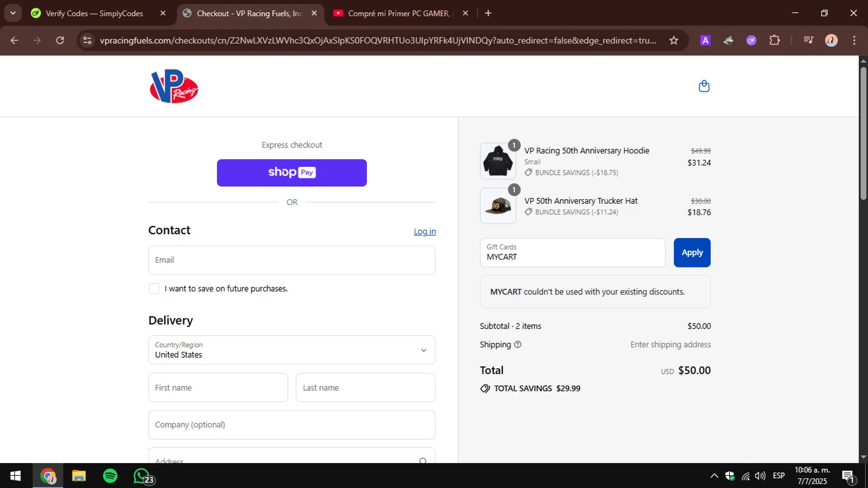Open the Chrome profile avatar
This screenshot has width=868, height=488.
(x=832, y=41)
